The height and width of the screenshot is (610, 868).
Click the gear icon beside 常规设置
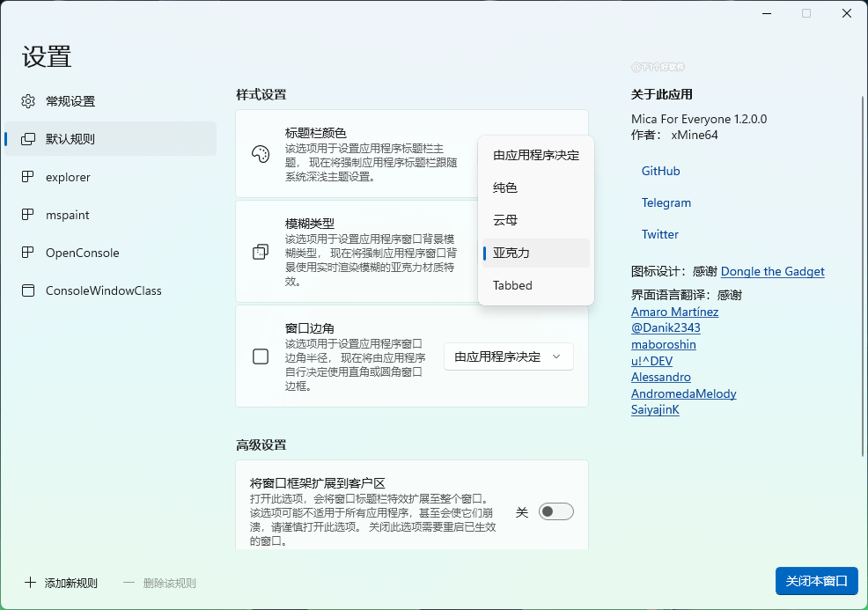tap(28, 101)
